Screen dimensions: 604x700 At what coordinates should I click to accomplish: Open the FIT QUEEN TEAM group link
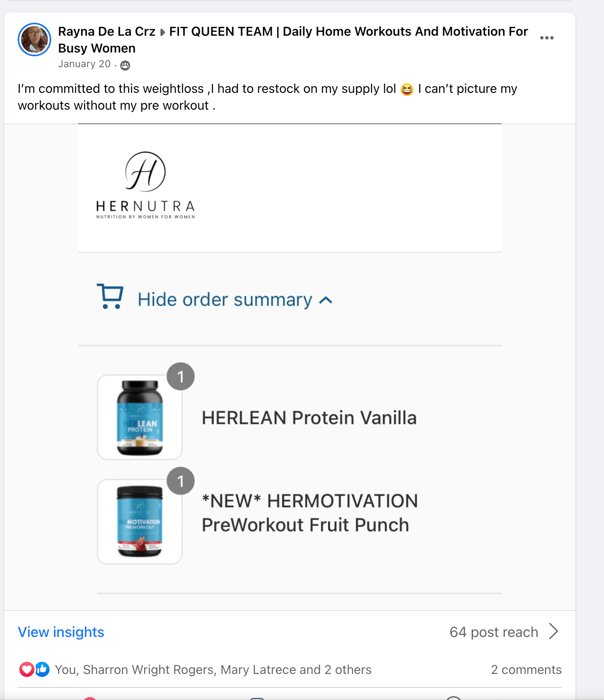[x=348, y=32]
